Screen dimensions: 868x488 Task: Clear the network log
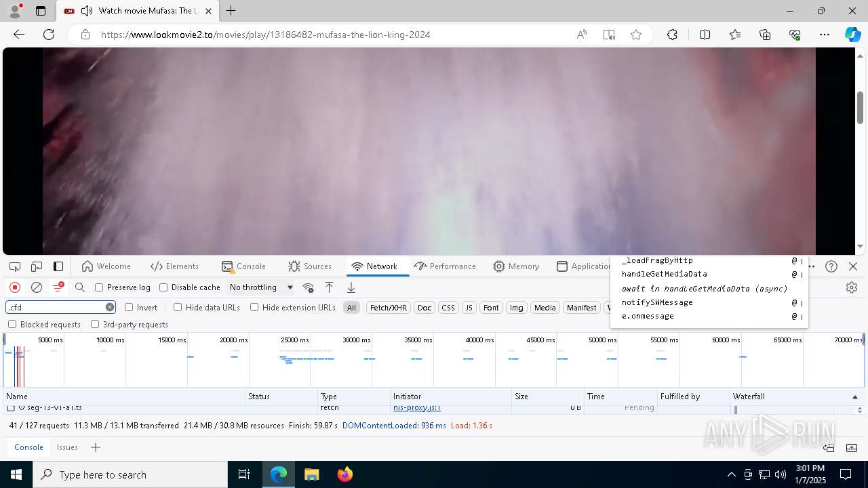(37, 287)
